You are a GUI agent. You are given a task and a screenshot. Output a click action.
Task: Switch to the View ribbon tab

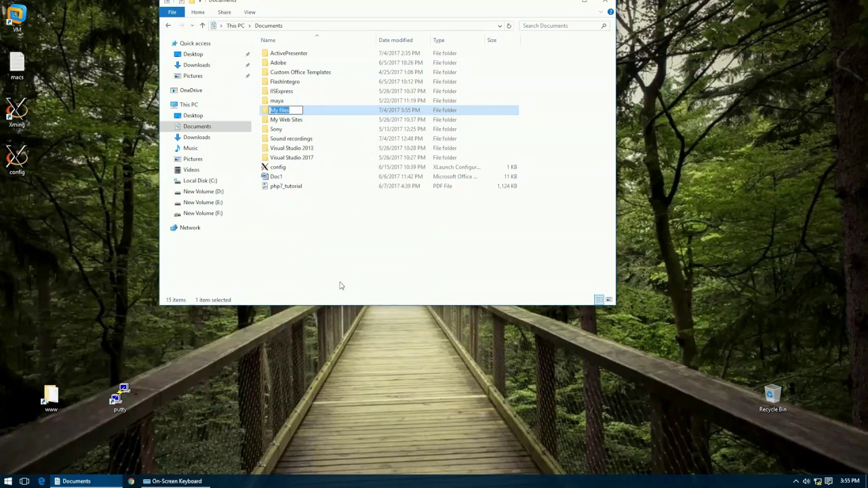(x=250, y=12)
